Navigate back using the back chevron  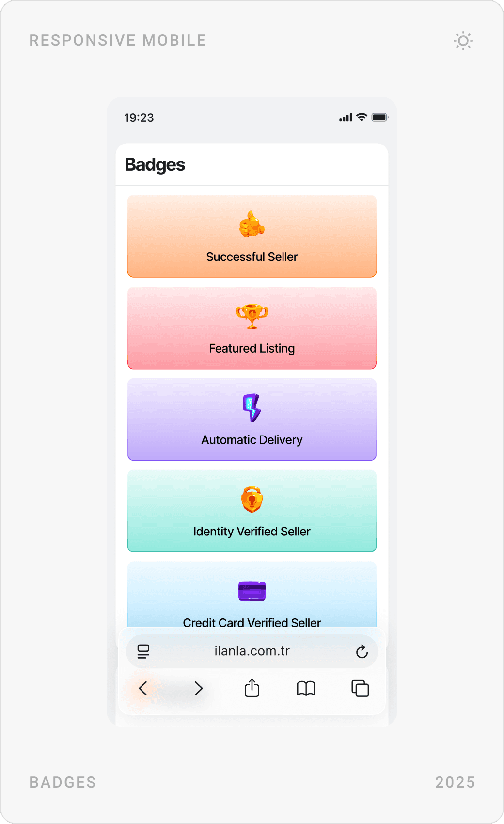pos(142,689)
